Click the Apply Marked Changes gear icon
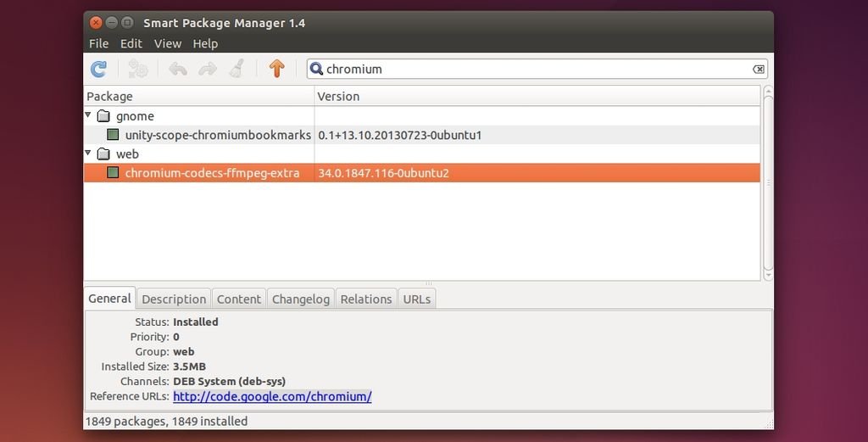Viewport: 868px width, 442px height. click(x=138, y=69)
